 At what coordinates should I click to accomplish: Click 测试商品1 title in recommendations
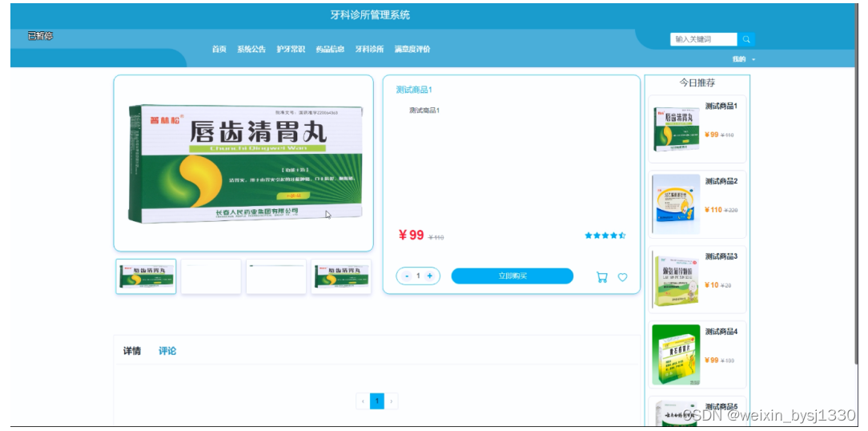pyautogui.click(x=721, y=106)
